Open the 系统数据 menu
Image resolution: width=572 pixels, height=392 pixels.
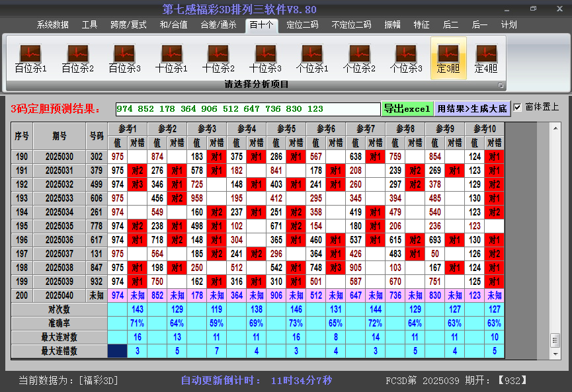pos(52,25)
